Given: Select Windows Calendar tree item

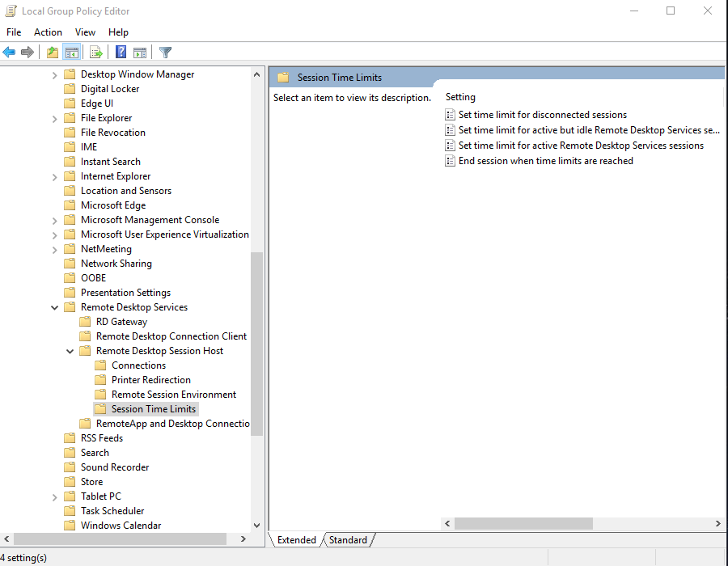Looking at the screenshot, I should 121,526.
